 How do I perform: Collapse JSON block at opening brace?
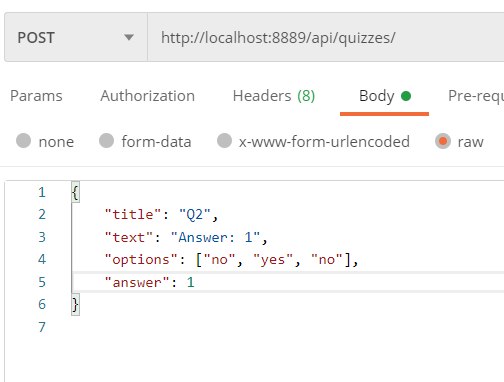75,192
